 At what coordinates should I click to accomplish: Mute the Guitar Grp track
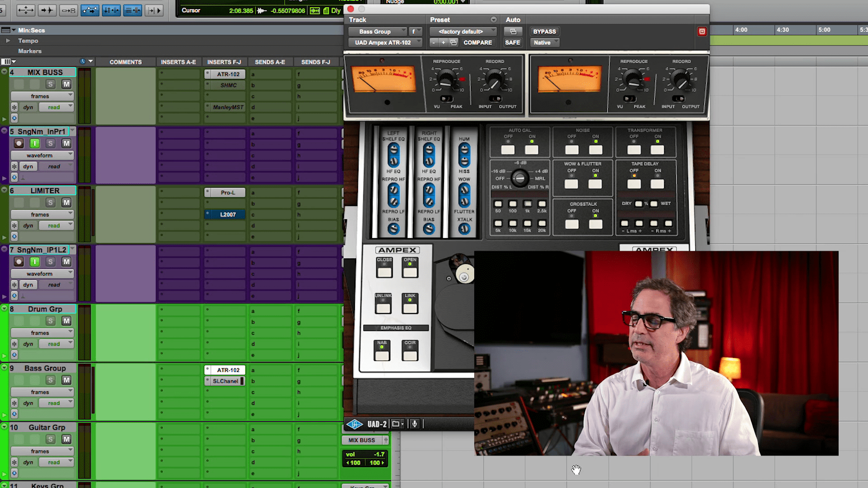point(66,440)
